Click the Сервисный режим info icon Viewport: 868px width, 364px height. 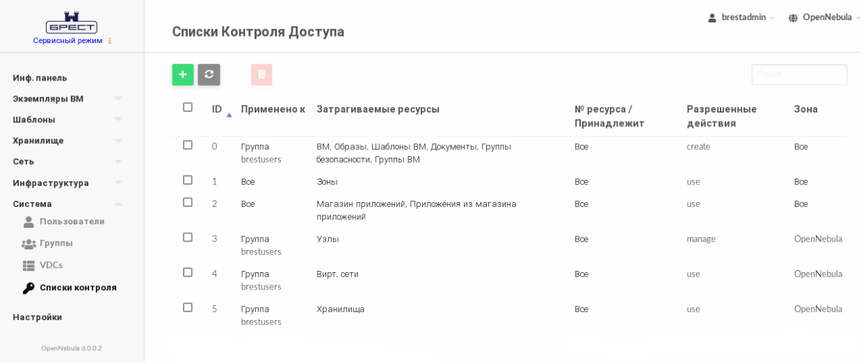pos(111,41)
